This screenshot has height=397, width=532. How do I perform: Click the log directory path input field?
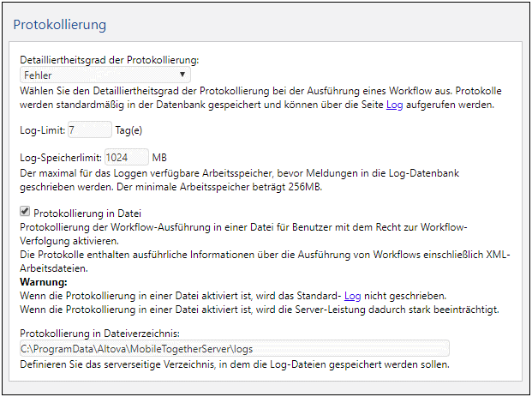(233, 348)
